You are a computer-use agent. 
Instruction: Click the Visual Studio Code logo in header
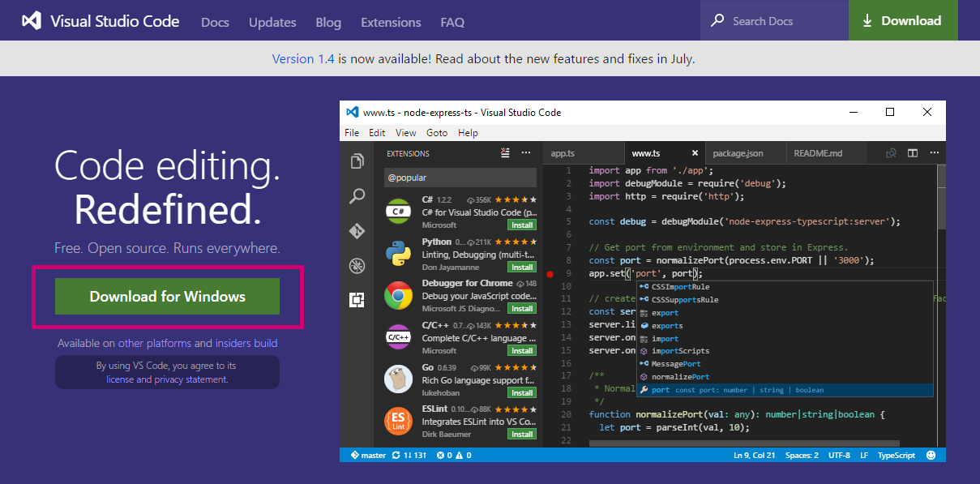tap(31, 21)
